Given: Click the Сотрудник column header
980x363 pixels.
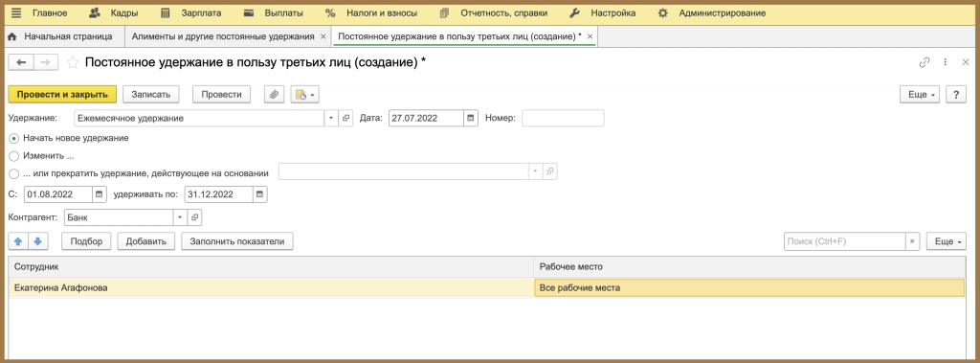Looking at the screenshot, I should tap(271, 266).
